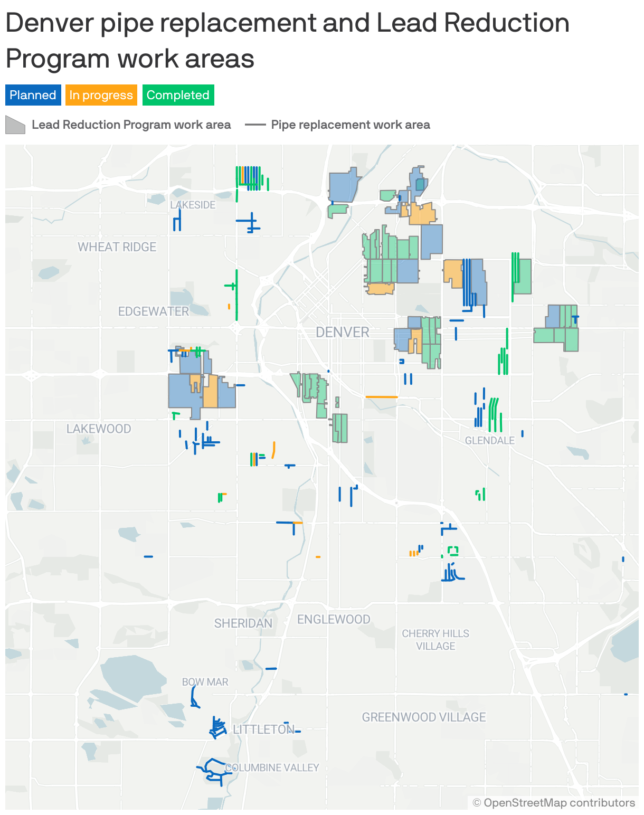Click the gray Lead Reduction polygon icon

pyautogui.click(x=15, y=125)
